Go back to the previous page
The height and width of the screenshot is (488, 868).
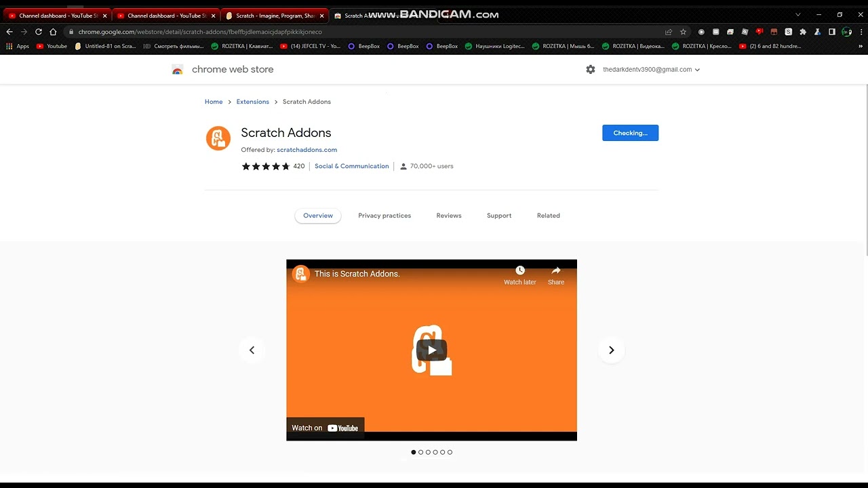(9, 32)
